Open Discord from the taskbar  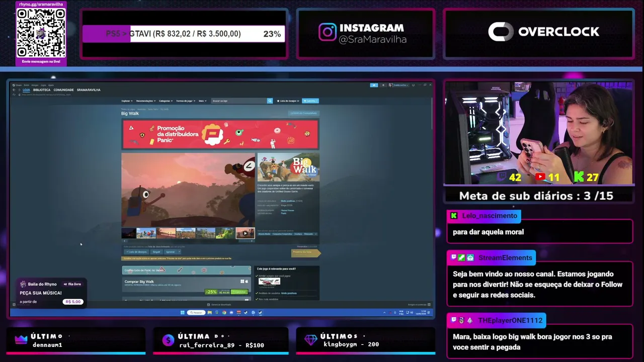(231, 312)
